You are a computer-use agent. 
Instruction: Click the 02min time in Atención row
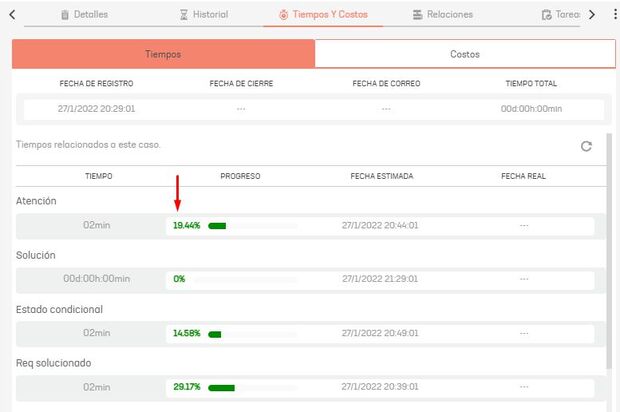96,225
